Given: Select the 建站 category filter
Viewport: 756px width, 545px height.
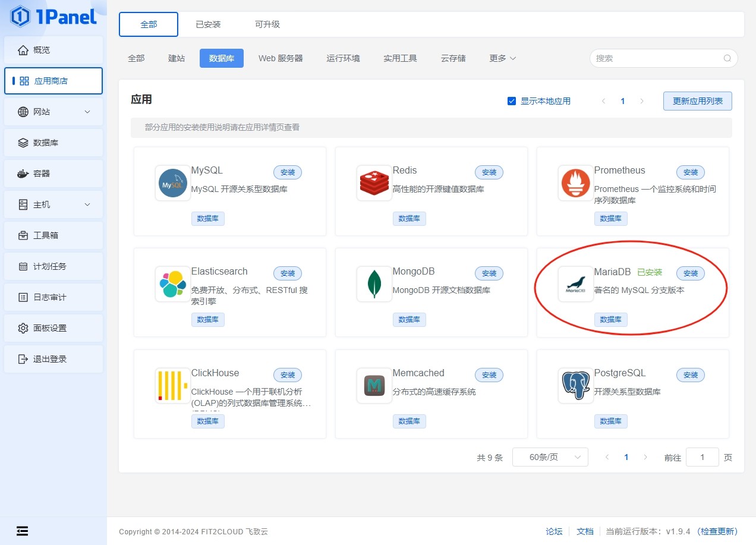Looking at the screenshot, I should (177, 58).
